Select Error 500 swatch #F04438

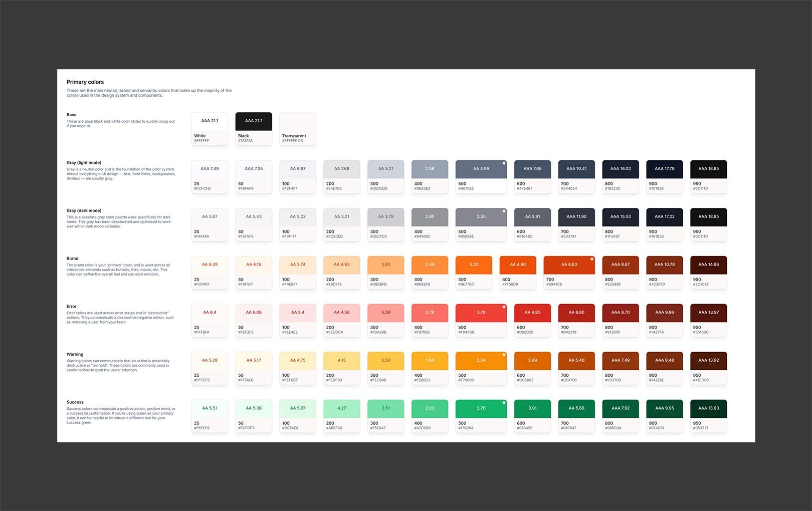pyautogui.click(x=481, y=320)
